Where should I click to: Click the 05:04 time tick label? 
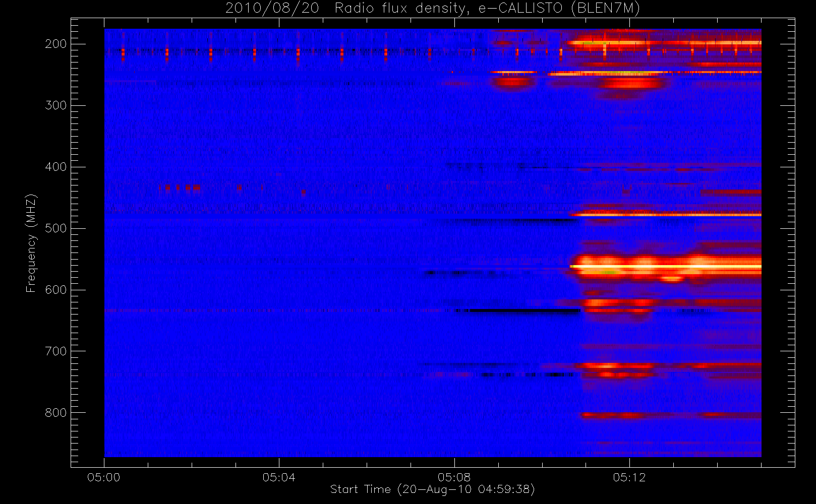pyautogui.click(x=279, y=477)
